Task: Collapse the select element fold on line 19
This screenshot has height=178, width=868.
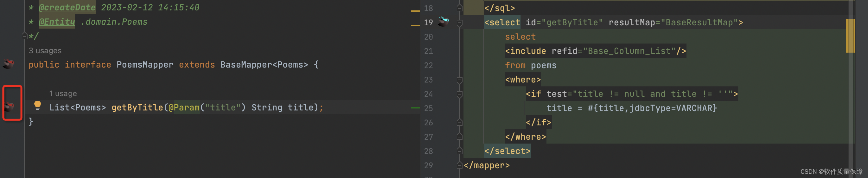Action: (x=459, y=23)
